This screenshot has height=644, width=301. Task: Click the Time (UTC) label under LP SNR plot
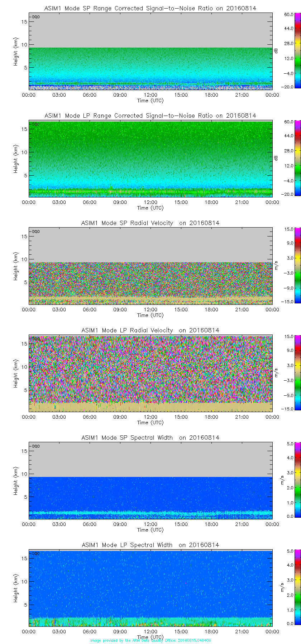coord(150,208)
